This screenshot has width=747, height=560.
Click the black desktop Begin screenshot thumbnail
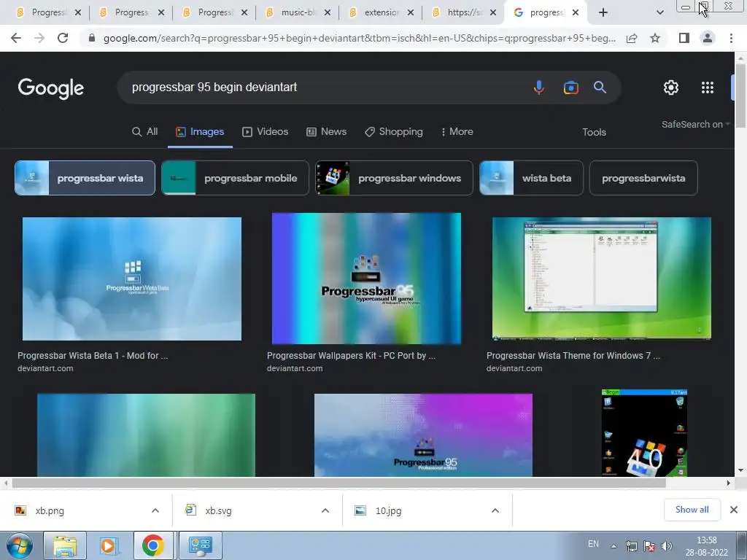644,433
